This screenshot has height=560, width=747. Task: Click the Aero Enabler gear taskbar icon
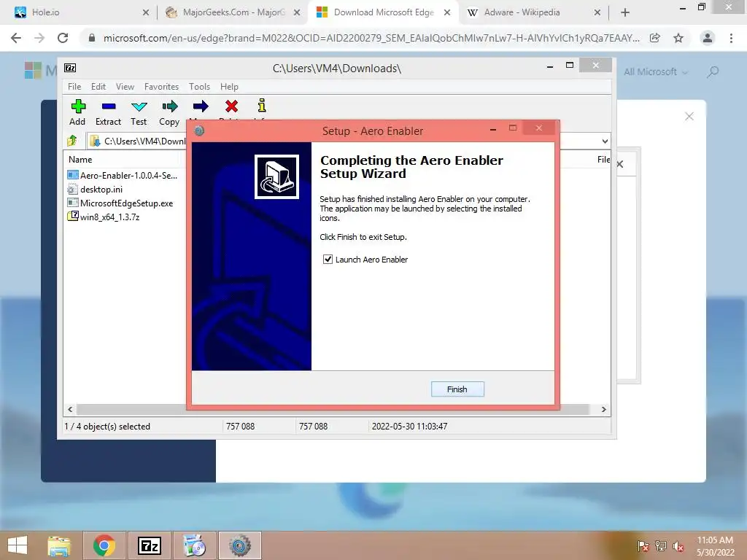point(239,545)
